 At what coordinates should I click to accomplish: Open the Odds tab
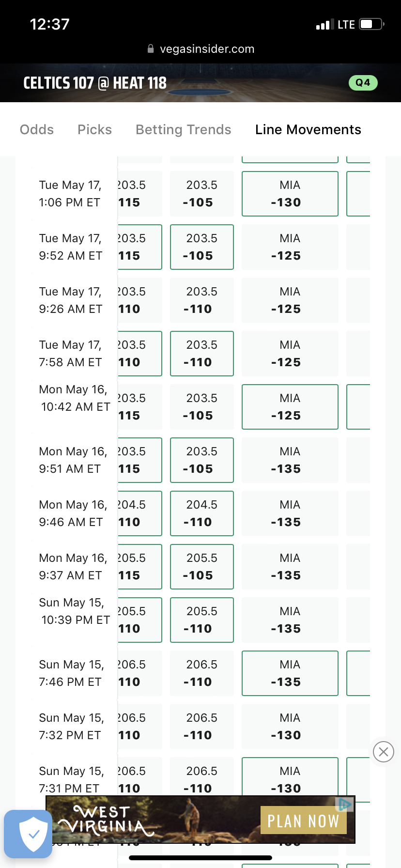pos(37,129)
